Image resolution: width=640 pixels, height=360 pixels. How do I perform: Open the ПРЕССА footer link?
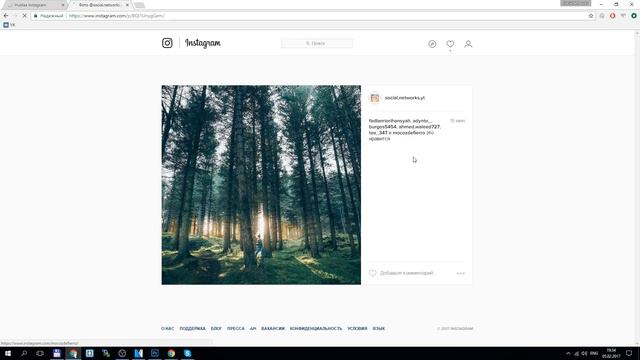pos(236,329)
